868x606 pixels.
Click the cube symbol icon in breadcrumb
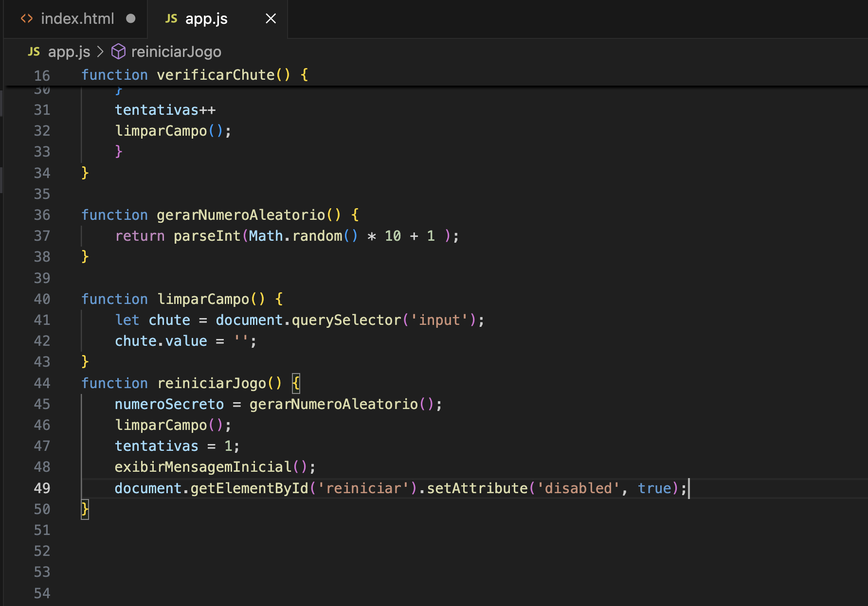[x=118, y=52]
